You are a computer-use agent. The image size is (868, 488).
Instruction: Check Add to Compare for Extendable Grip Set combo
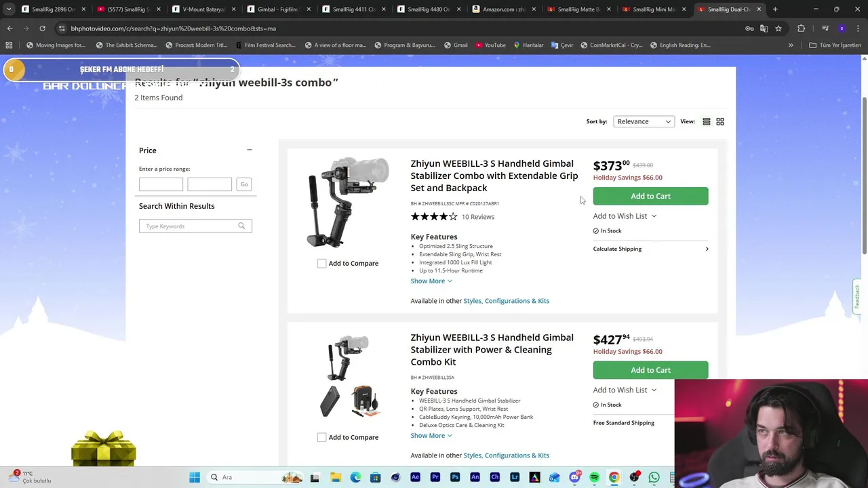tap(321, 263)
